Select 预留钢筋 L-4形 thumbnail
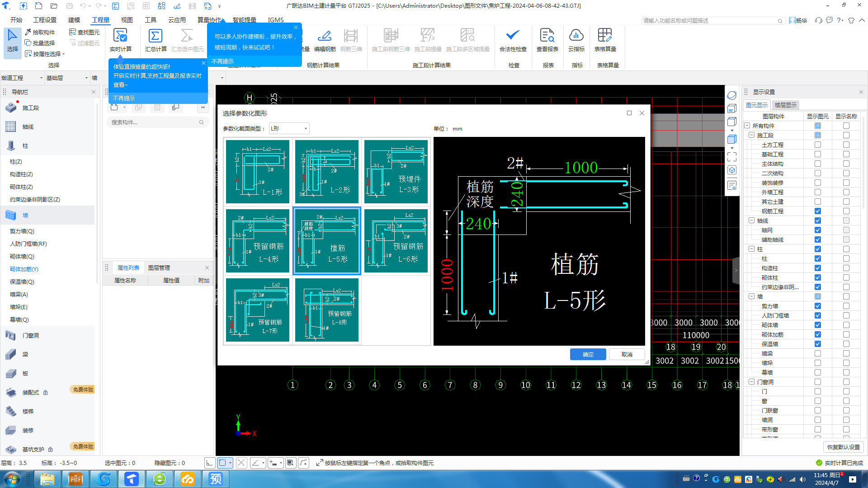Viewport: 868px width, 488px height. tap(258, 241)
